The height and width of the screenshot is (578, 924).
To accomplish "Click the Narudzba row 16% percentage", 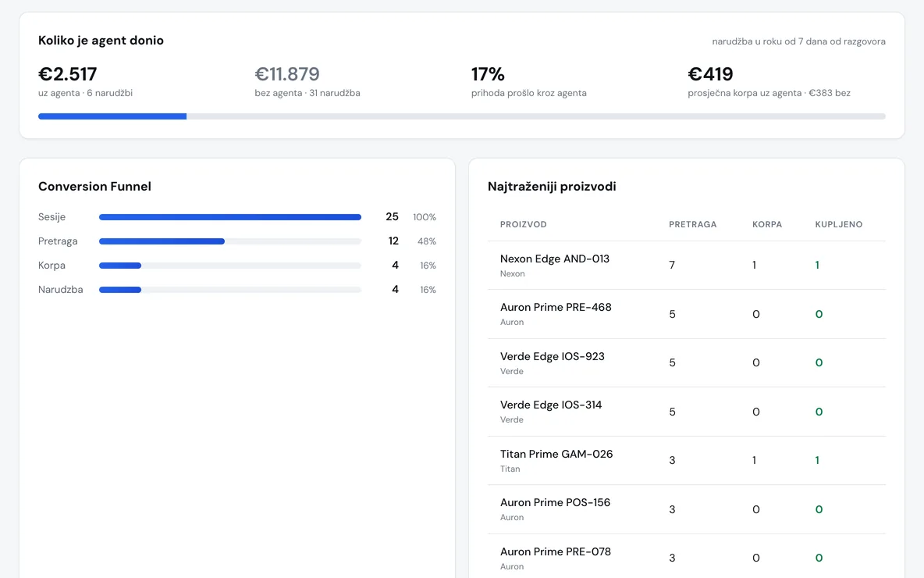I will (x=428, y=290).
